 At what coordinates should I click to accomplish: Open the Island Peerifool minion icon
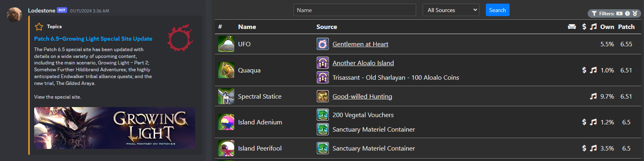[226, 148]
